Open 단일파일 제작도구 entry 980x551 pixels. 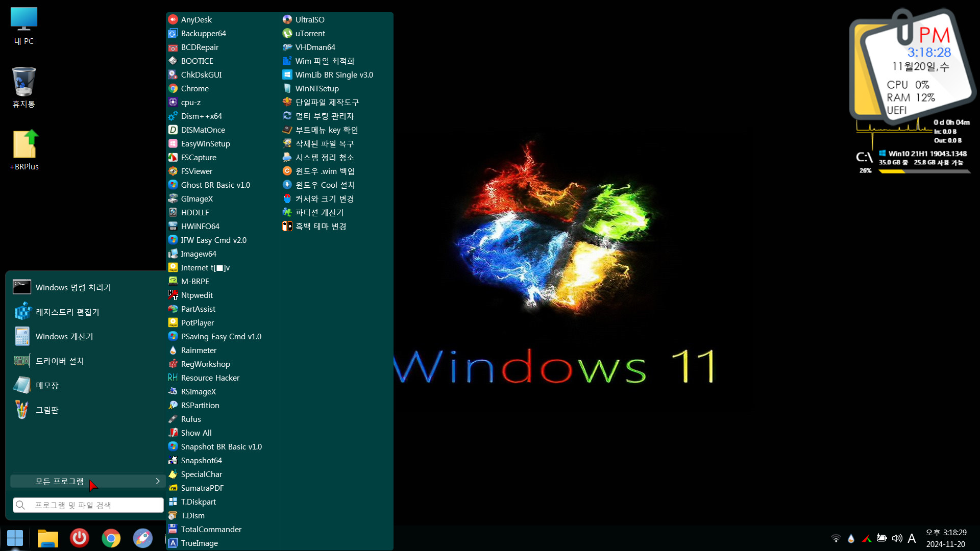click(321, 102)
